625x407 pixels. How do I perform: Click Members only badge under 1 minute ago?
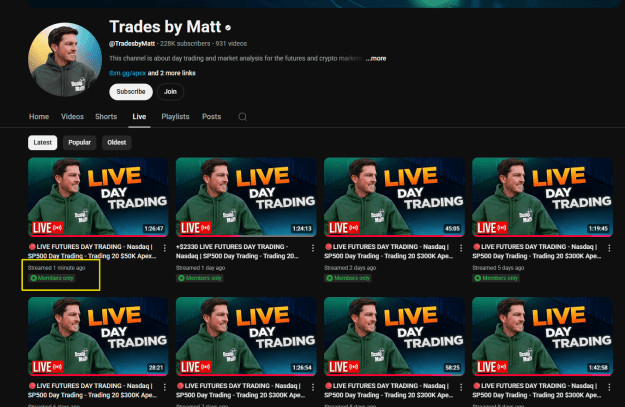point(52,278)
